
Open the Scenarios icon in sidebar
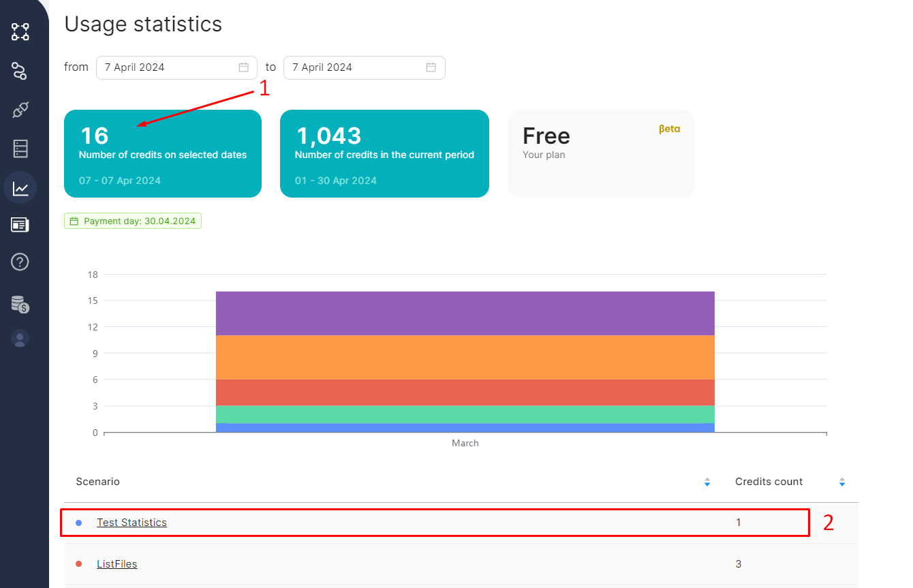click(x=20, y=31)
